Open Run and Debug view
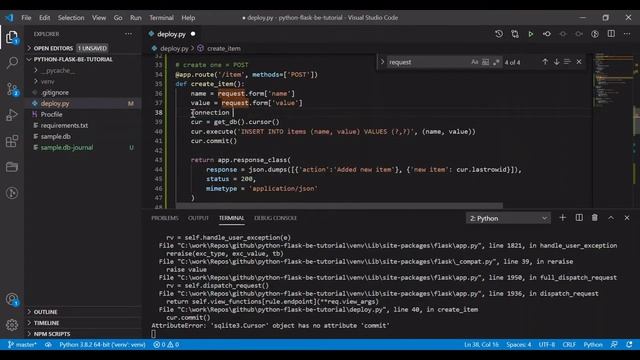 point(12,115)
